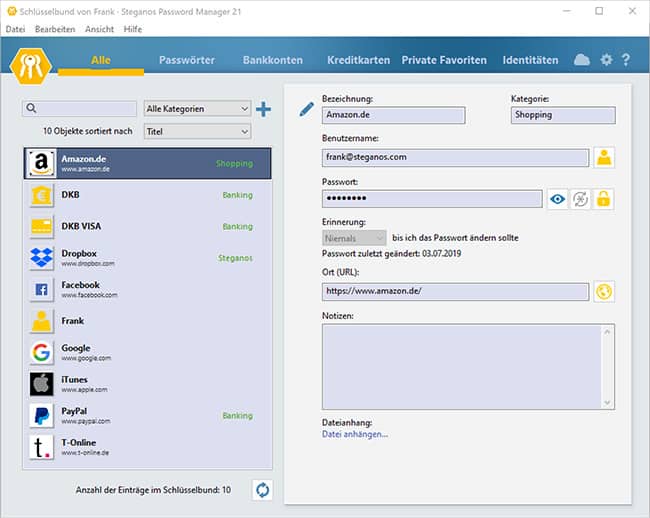
Task: Click the Shopping label on Amazon.de row
Action: pyautogui.click(x=234, y=163)
